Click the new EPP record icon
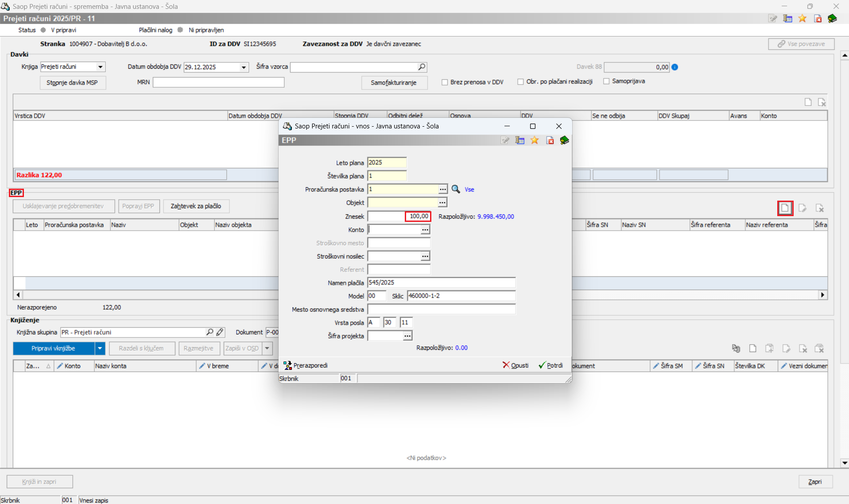849x504 pixels. 785,208
